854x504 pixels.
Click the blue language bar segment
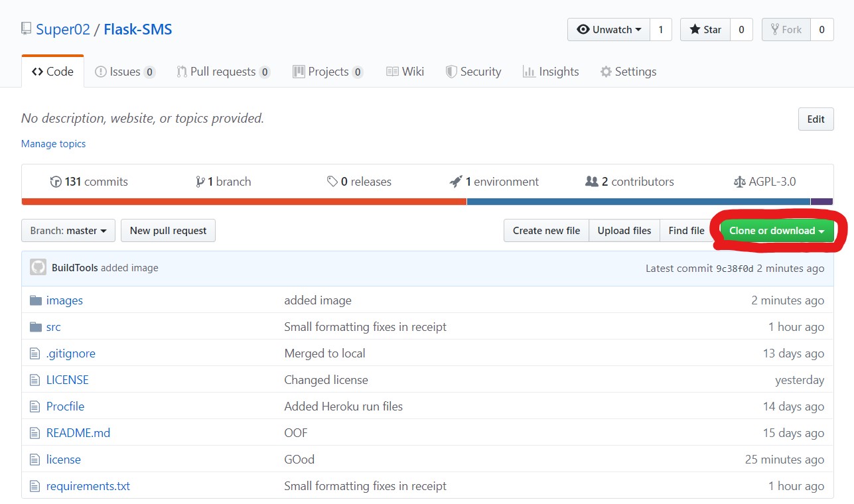638,202
